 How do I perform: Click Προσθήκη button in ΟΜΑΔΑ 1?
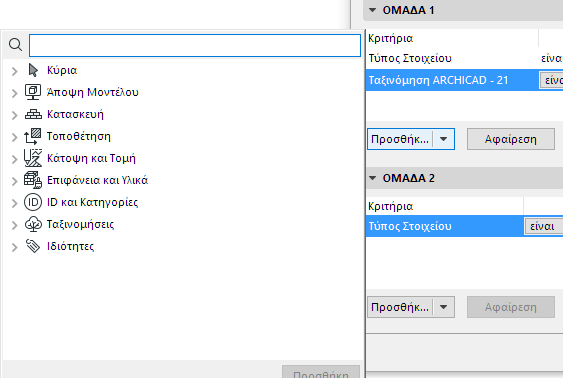(400, 139)
